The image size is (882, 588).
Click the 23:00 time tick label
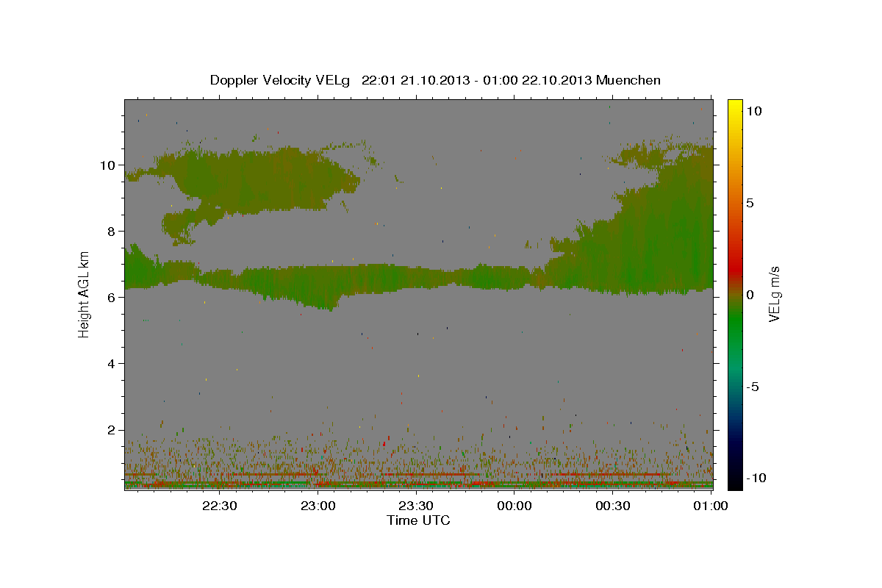(318, 506)
